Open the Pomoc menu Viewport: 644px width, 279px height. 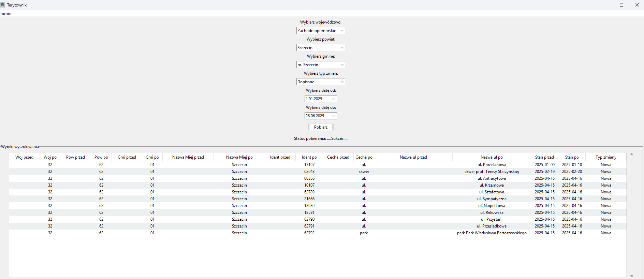point(6,14)
